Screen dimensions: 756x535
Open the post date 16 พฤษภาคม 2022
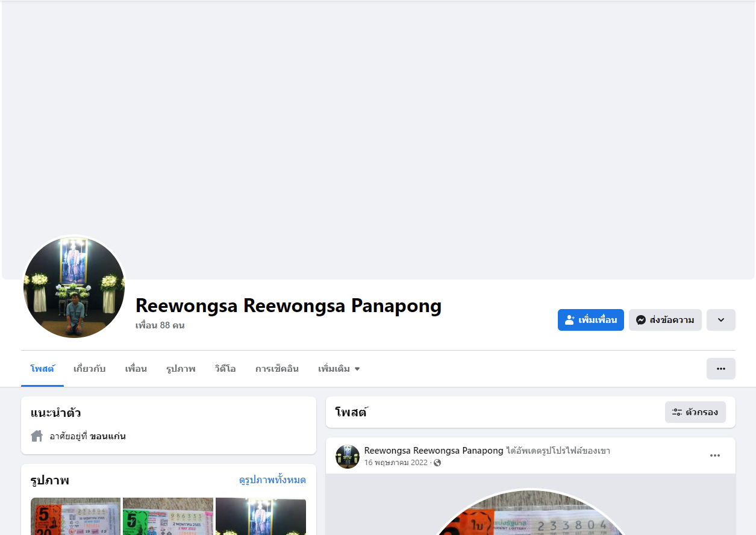point(396,463)
